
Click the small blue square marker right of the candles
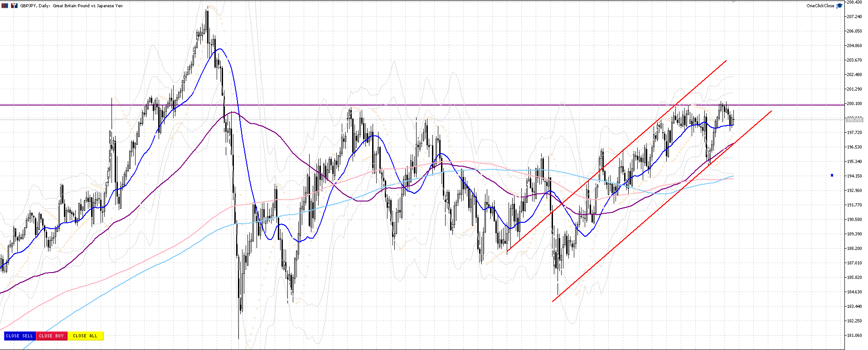click(832, 175)
